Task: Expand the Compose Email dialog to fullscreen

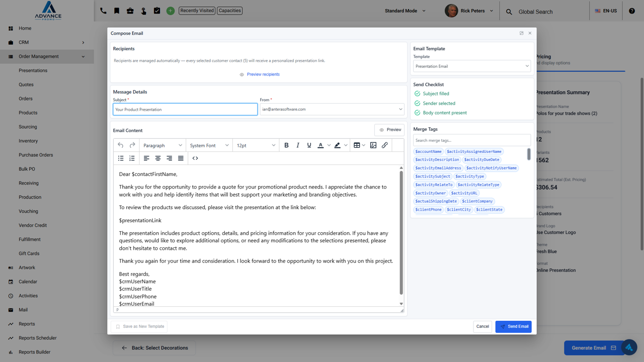Action: pyautogui.click(x=521, y=33)
